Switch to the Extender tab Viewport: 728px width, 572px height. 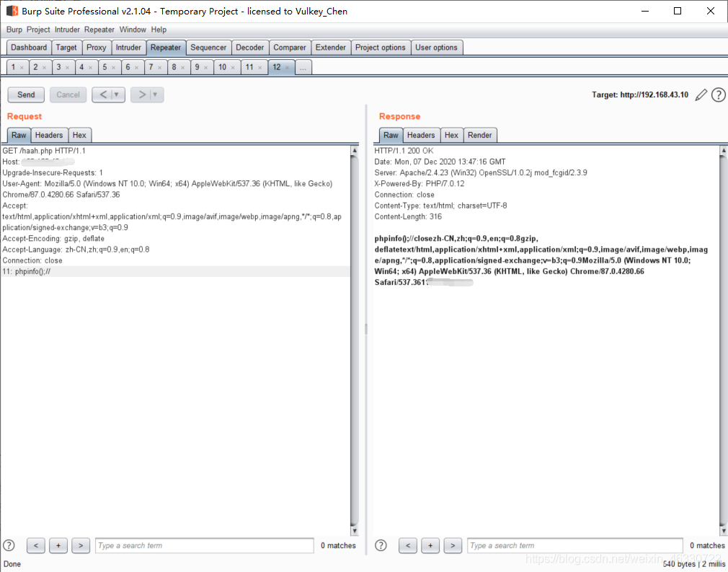coord(331,48)
